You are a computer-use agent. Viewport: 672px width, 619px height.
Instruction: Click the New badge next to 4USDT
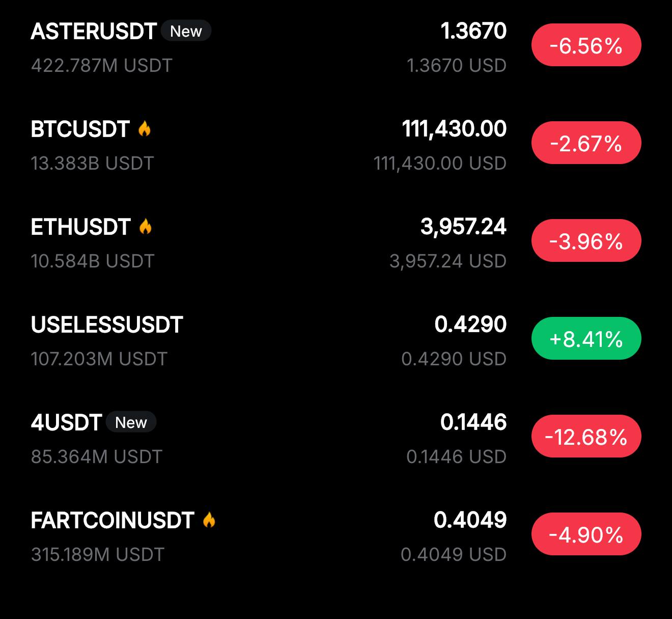131,422
